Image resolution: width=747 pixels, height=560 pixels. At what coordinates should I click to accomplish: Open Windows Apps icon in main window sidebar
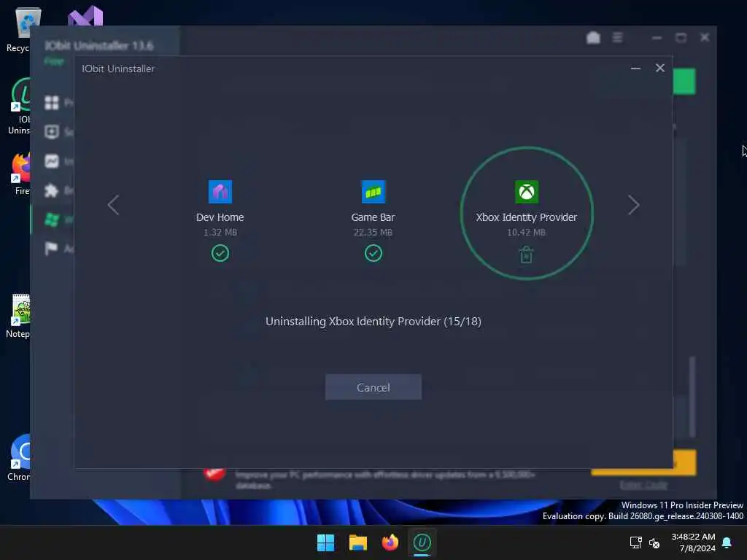point(52,219)
